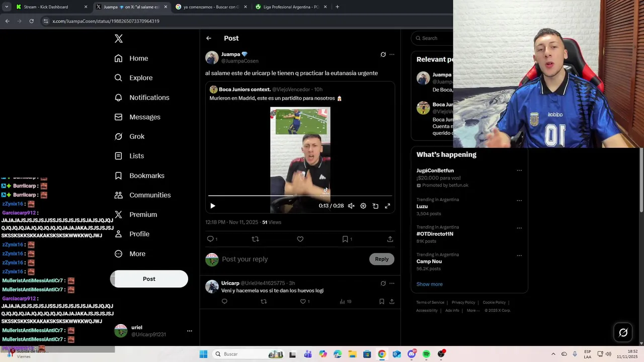This screenshot has width=644, height=362.
Task: Open more options for JugáConBetfun trend
Action: coord(519,170)
